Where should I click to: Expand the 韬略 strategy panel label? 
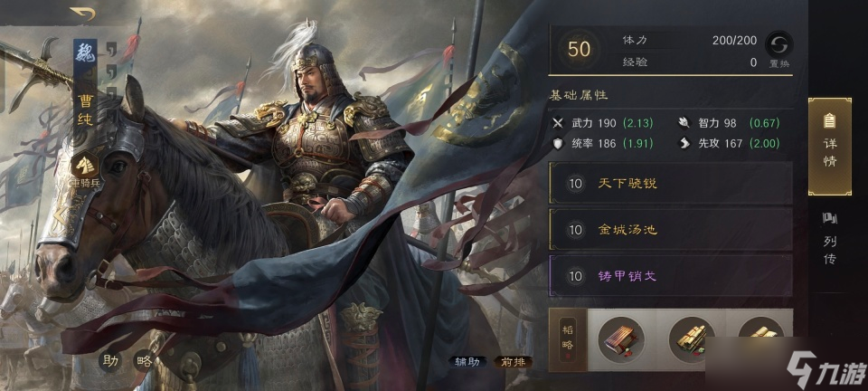pos(568,340)
